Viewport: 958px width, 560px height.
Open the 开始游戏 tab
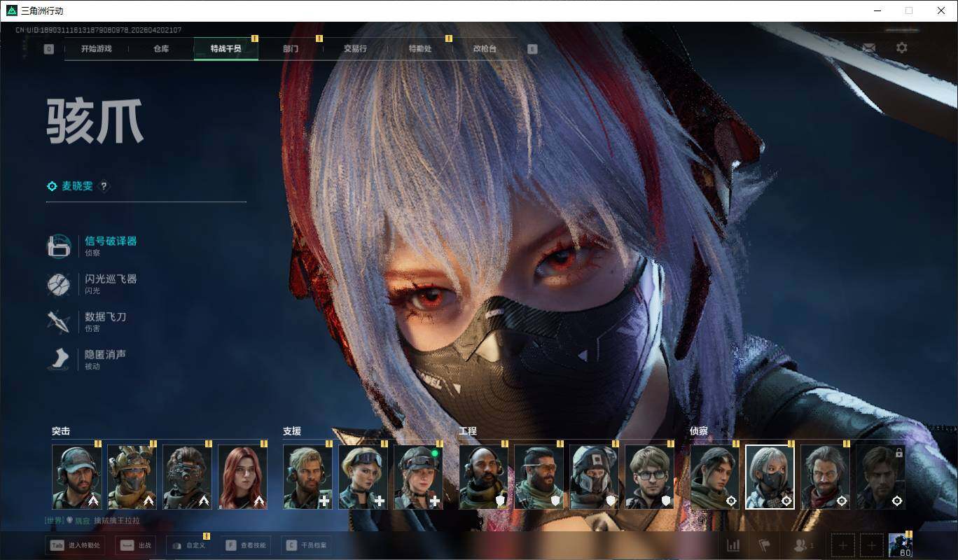[96, 49]
